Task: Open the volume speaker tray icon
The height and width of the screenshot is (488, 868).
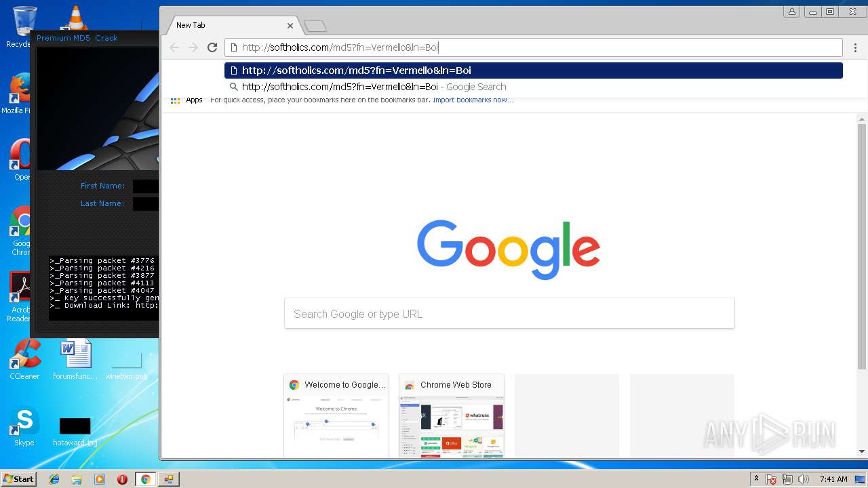Action: pos(804,479)
